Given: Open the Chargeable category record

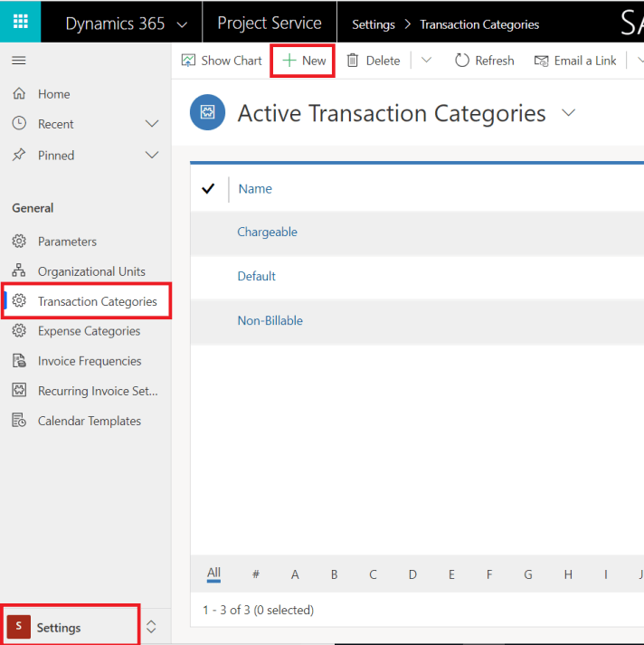Looking at the screenshot, I should click(x=267, y=232).
